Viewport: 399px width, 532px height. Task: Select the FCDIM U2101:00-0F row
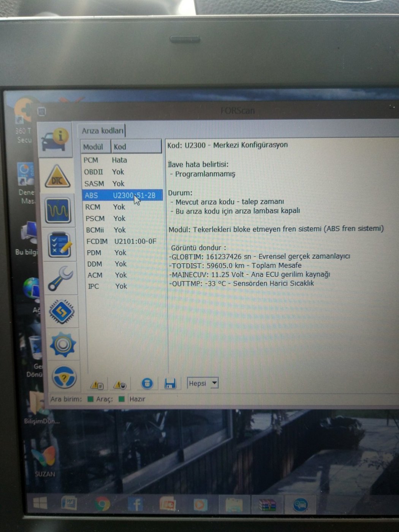122,241
